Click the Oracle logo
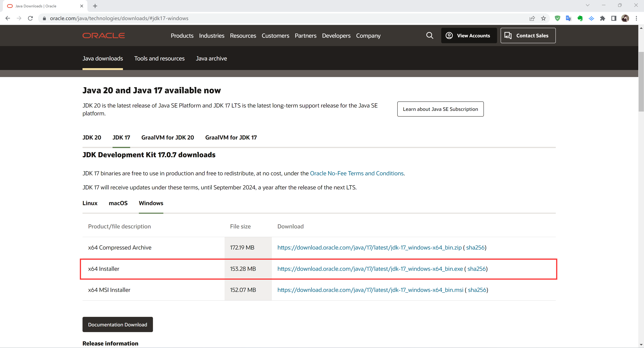 (x=103, y=36)
